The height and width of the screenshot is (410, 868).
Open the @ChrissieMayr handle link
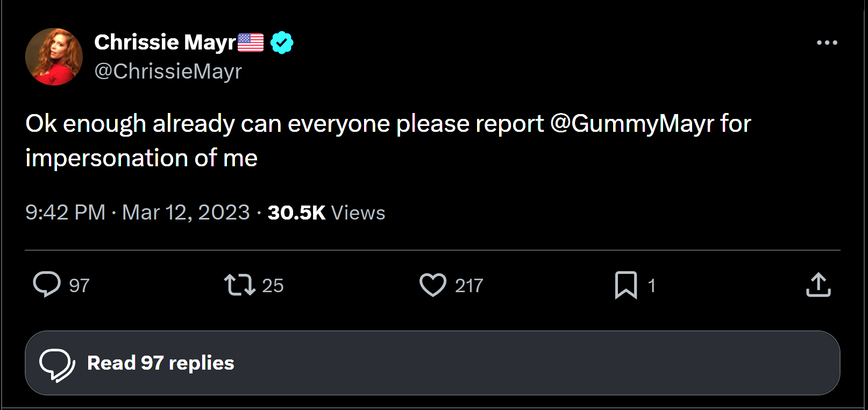(168, 71)
